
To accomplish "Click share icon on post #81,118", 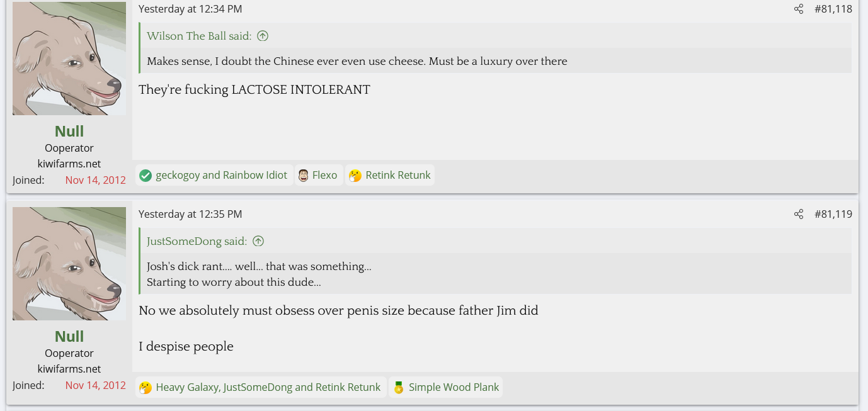I will point(799,9).
